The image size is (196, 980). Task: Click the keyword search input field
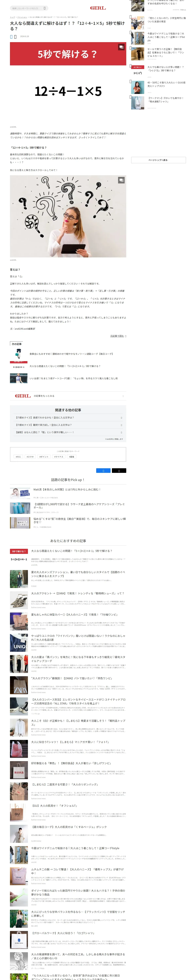(x=26, y=8)
